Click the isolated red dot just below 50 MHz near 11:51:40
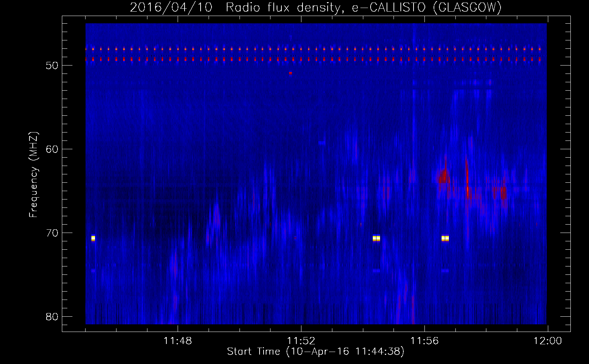The width and height of the screenshot is (589, 364). coord(290,73)
